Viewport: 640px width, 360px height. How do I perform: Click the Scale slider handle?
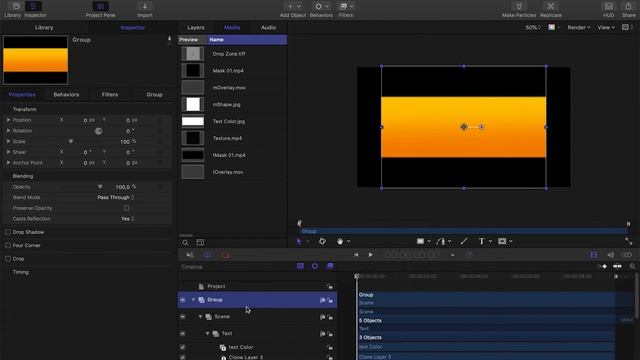tap(71, 141)
